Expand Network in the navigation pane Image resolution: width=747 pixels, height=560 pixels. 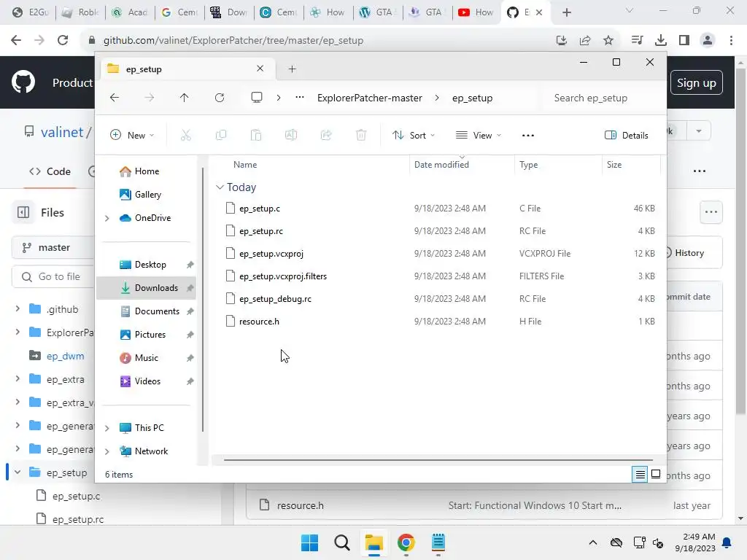107,451
